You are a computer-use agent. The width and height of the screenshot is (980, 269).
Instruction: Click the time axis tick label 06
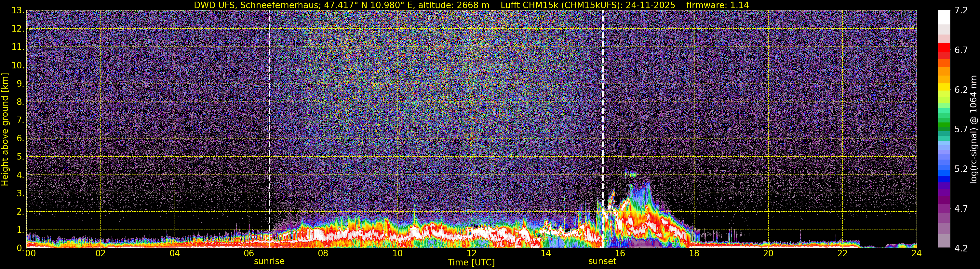pos(249,253)
